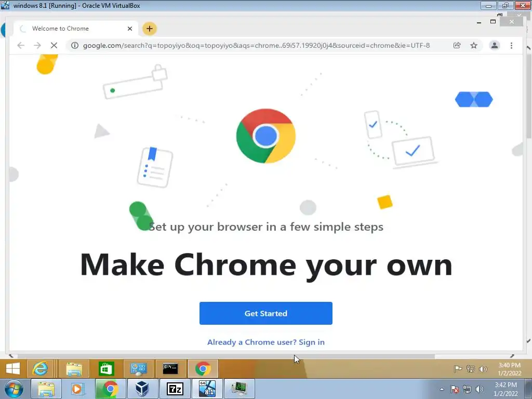Close the Welcome to Chrome tab
532x399 pixels.
(x=129, y=29)
